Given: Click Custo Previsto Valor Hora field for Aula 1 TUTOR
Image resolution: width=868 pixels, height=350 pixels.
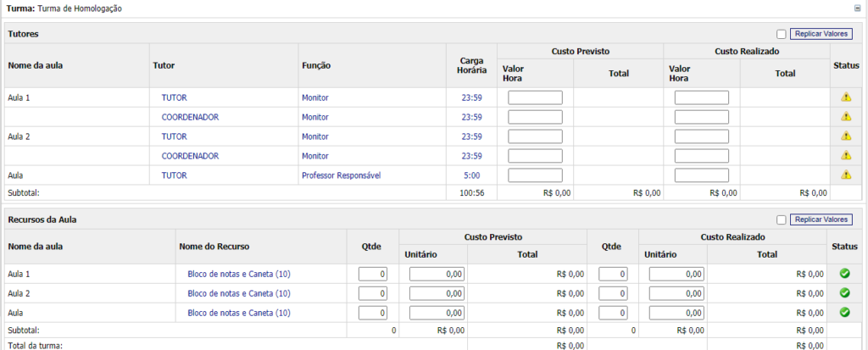Looking at the screenshot, I should [x=535, y=97].
